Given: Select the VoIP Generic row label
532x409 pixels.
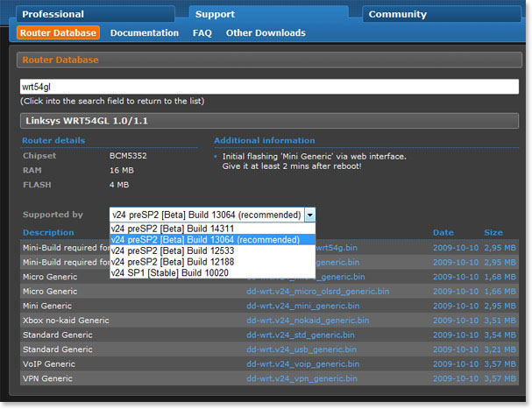Looking at the screenshot, I should (49, 364).
